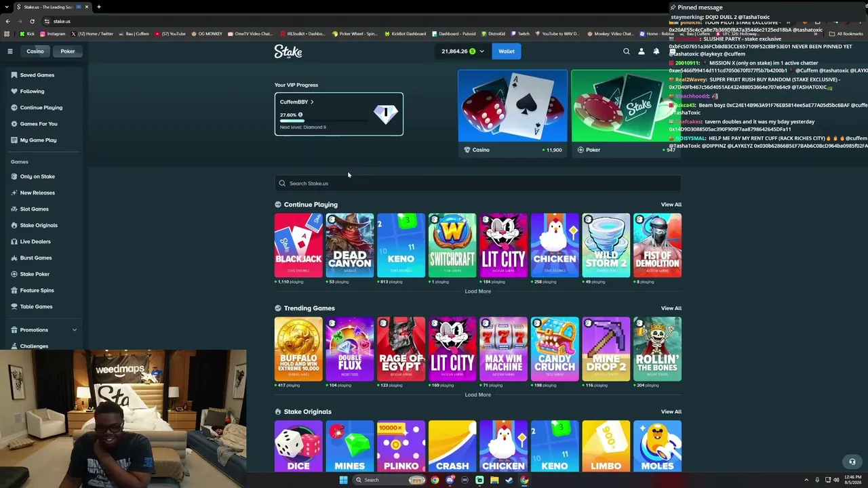Image resolution: width=868 pixels, height=488 pixels.
Task: Click the Saved Games bookmark icon
Action: [x=14, y=75]
